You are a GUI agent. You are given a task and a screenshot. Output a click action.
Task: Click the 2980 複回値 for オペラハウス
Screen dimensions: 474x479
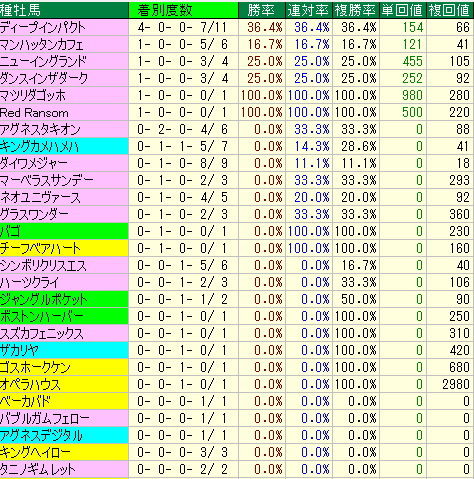click(456, 384)
